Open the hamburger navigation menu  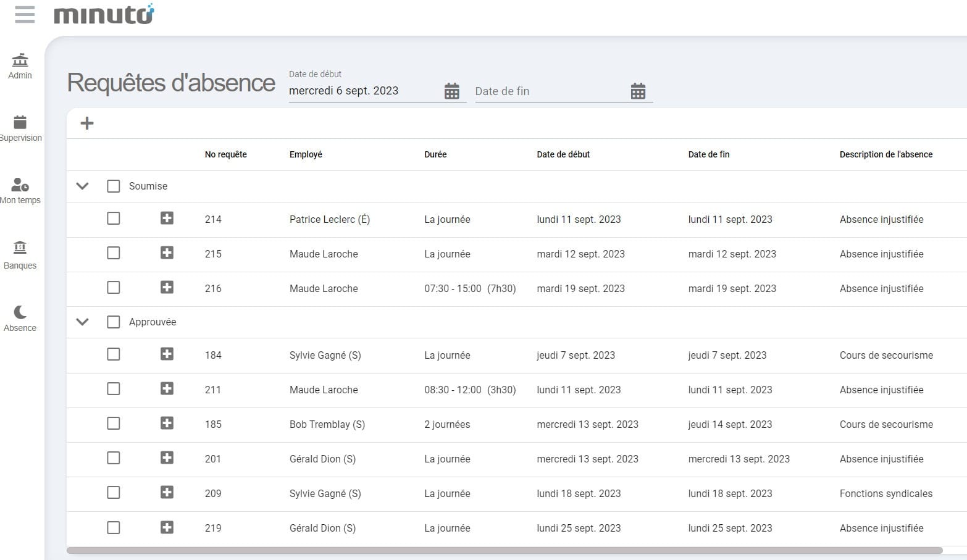coord(25,14)
